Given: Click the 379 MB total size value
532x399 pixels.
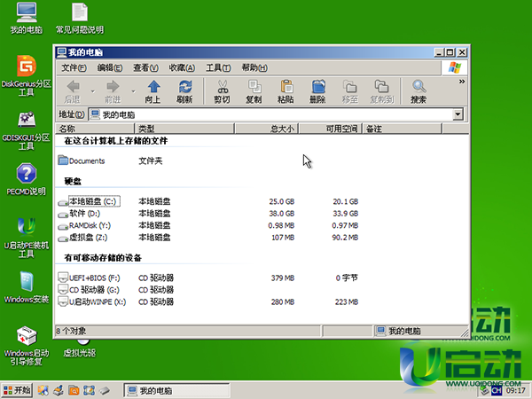Looking at the screenshot, I should pyautogui.click(x=282, y=278).
